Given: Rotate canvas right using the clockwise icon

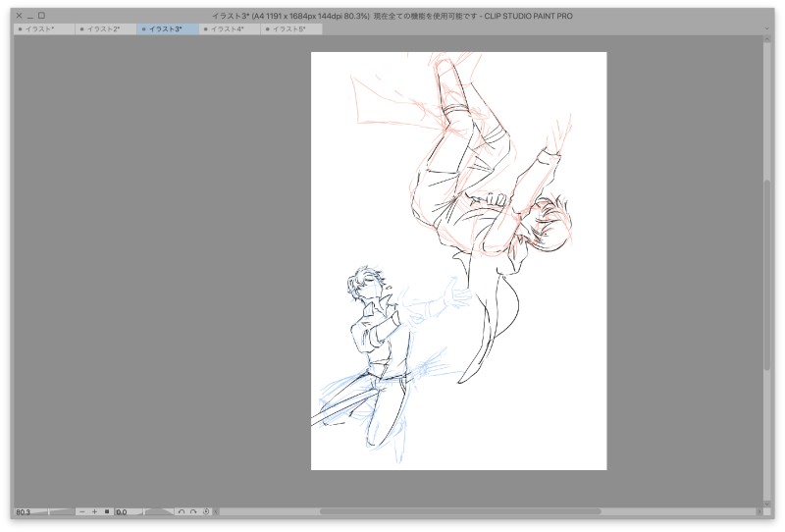Looking at the screenshot, I should (x=193, y=511).
